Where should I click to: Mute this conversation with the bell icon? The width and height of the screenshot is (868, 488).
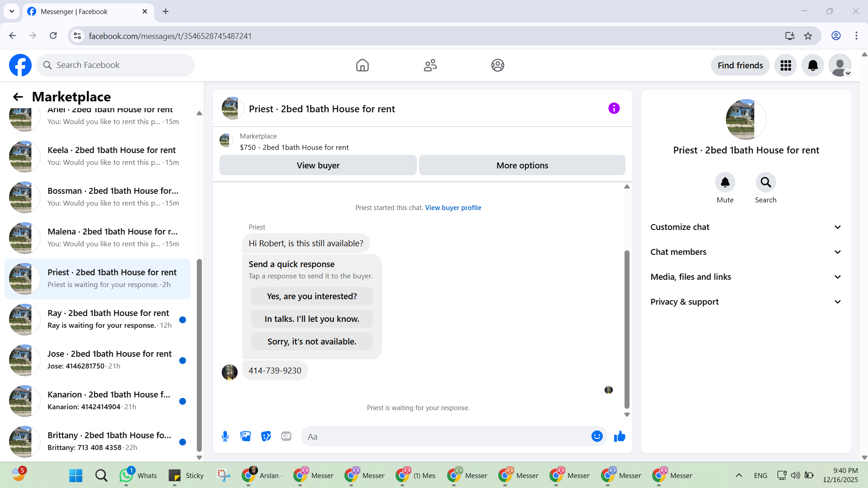tap(725, 182)
